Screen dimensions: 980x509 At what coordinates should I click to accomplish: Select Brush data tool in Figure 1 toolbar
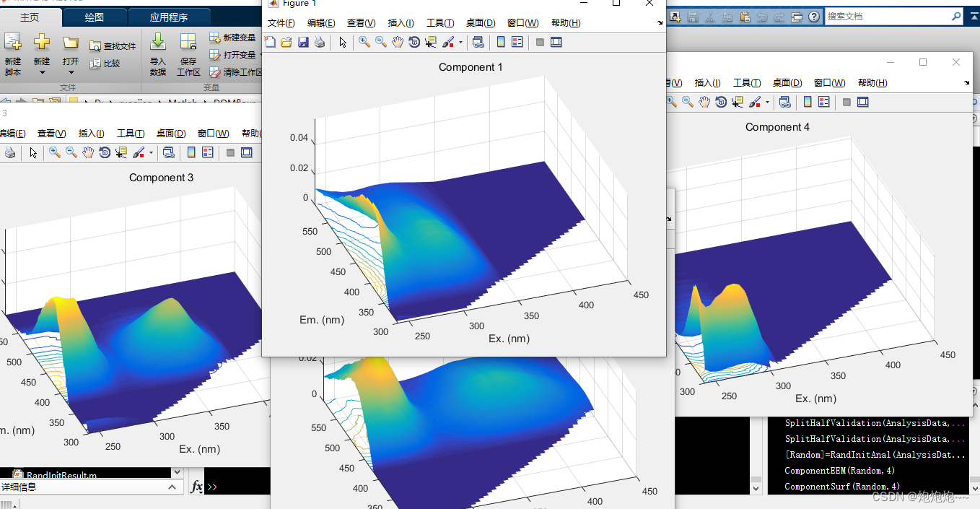(448, 43)
